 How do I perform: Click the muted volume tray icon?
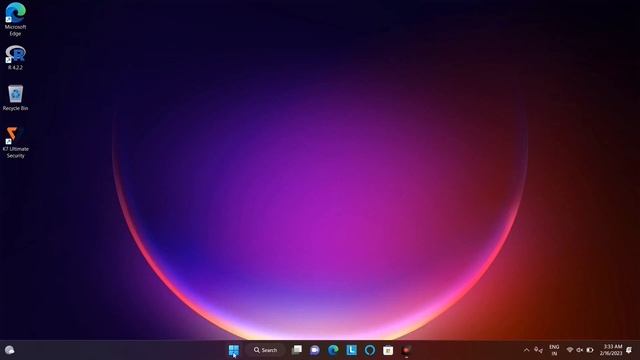pos(580,350)
